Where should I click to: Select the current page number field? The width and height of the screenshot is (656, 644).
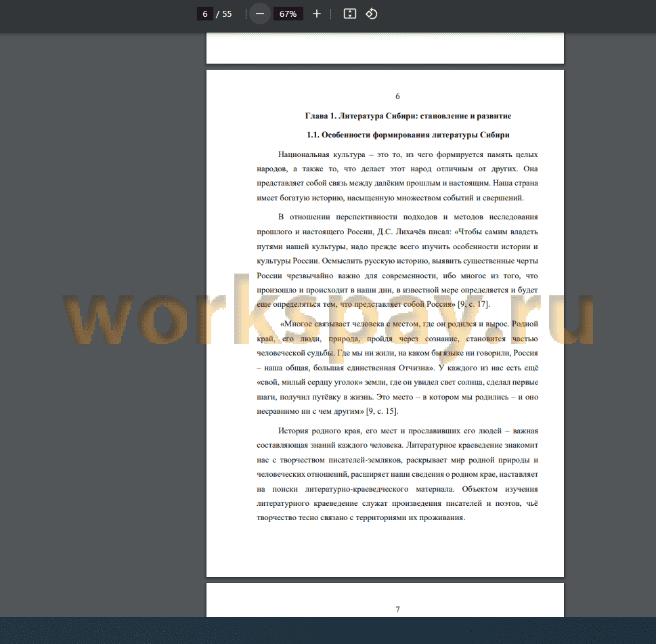(205, 14)
